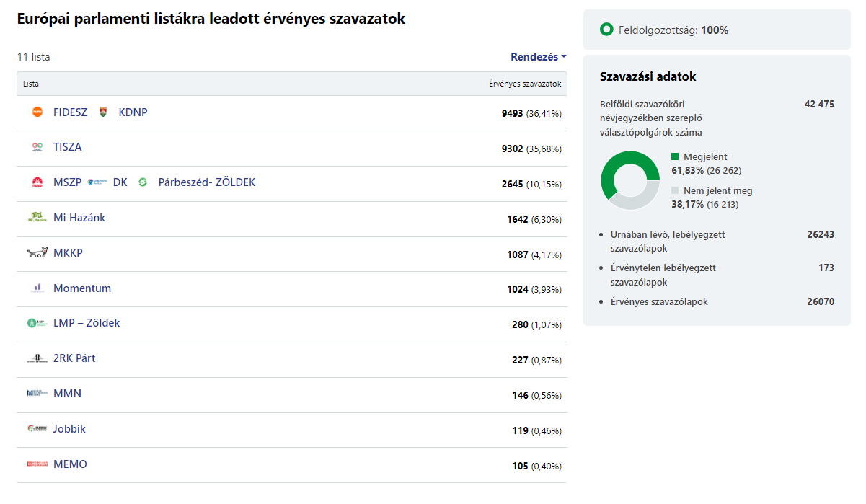
Task: Click the TISZA party logo icon
Action: click(x=37, y=147)
